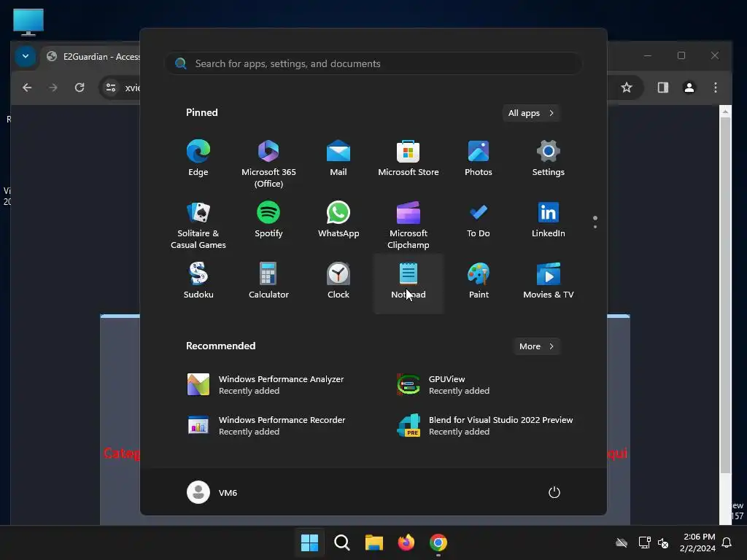Click the muted volume icon in tray

point(662,542)
